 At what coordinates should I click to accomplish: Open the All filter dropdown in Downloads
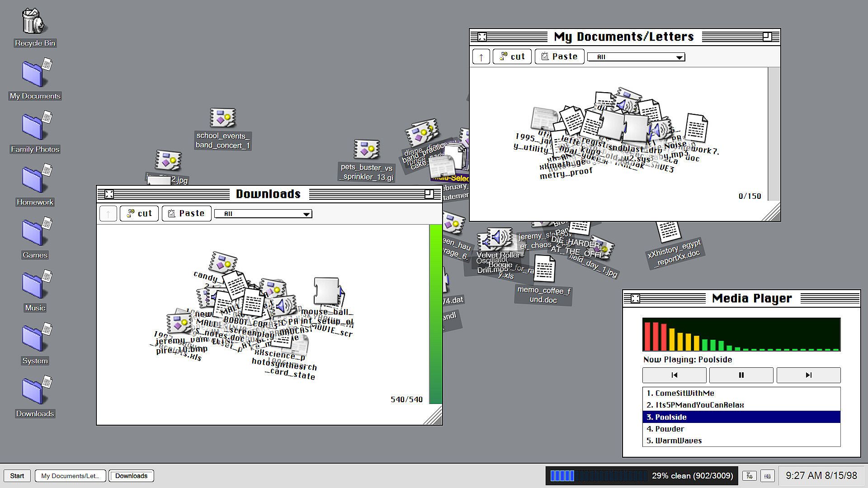[263, 214]
